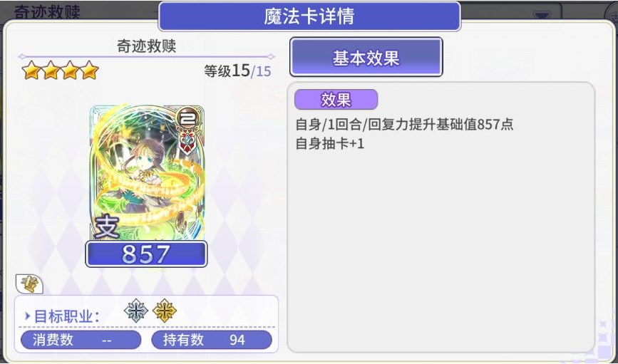This screenshot has width=618, height=364.
Task: Open the dropdown arrow at top right
Action: [542, 15]
